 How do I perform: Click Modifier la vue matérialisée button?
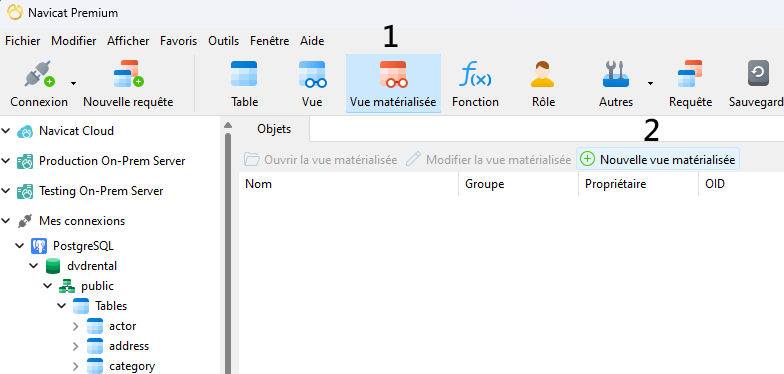click(488, 160)
